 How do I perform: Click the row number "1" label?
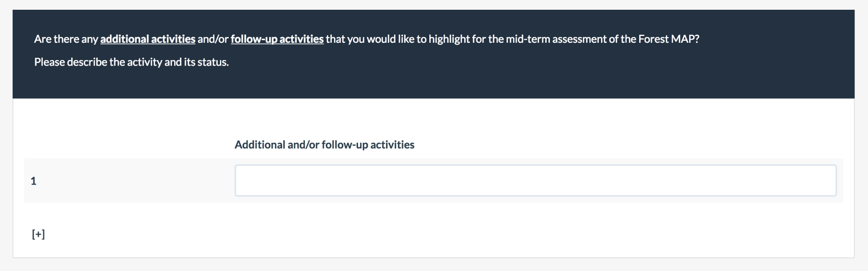(x=33, y=181)
